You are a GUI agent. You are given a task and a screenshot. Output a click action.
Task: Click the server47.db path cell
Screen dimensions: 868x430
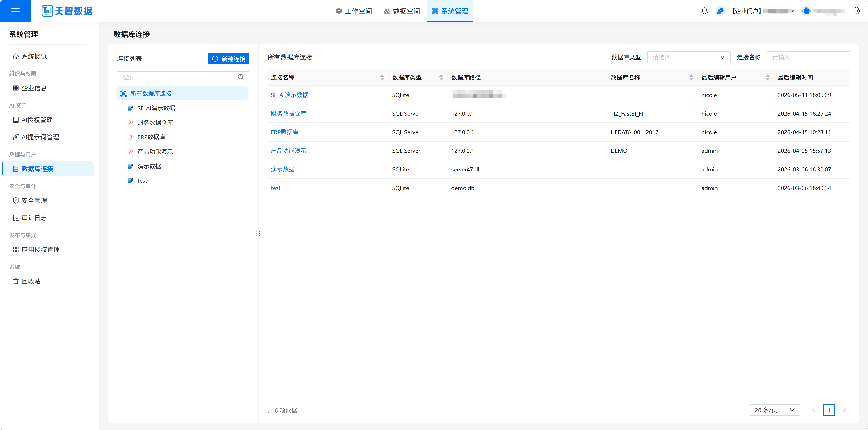pos(466,169)
